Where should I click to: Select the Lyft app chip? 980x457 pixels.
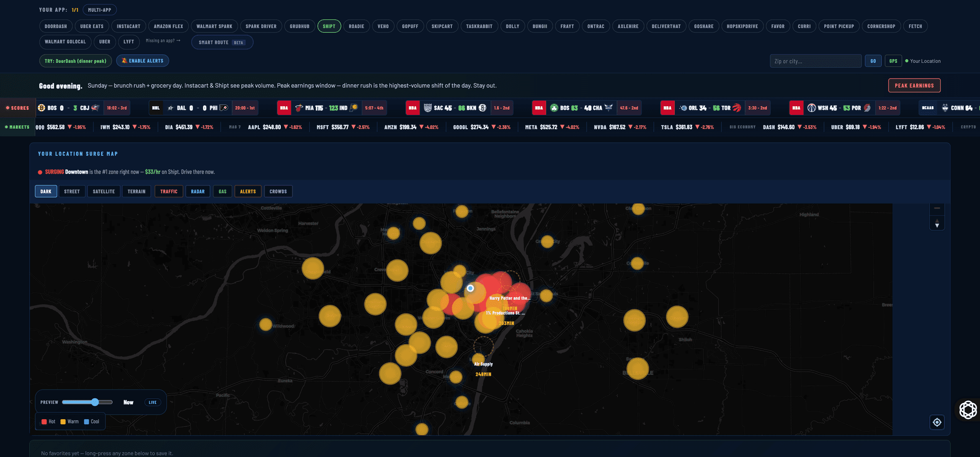click(x=129, y=42)
